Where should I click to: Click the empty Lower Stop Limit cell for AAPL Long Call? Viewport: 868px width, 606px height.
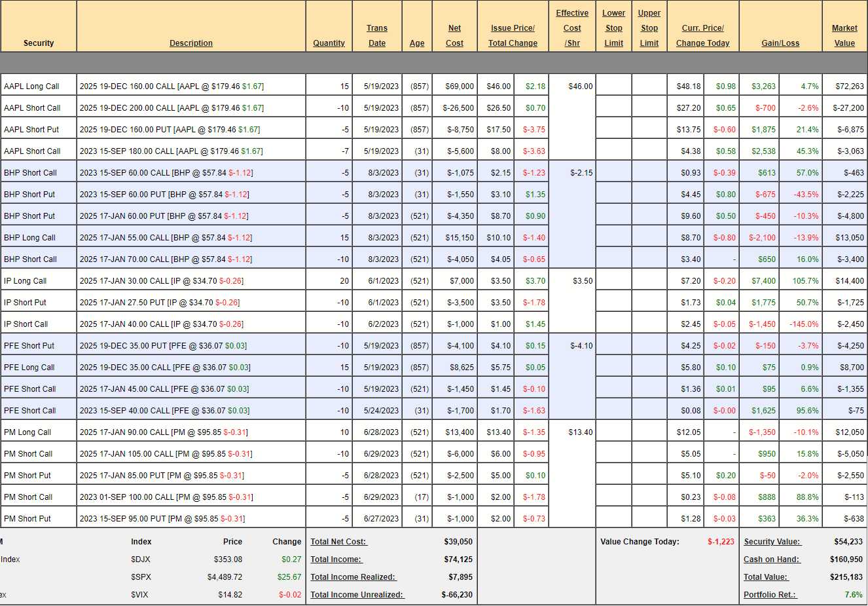point(613,86)
